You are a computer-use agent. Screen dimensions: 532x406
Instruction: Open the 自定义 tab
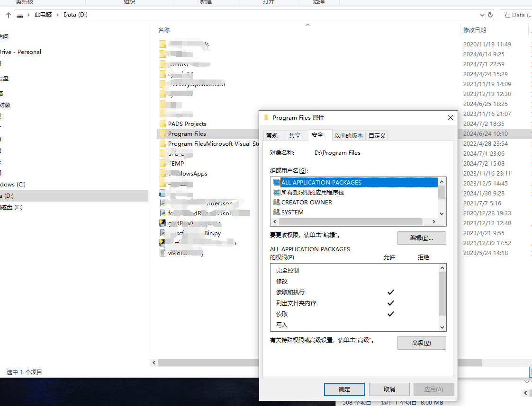(x=377, y=135)
